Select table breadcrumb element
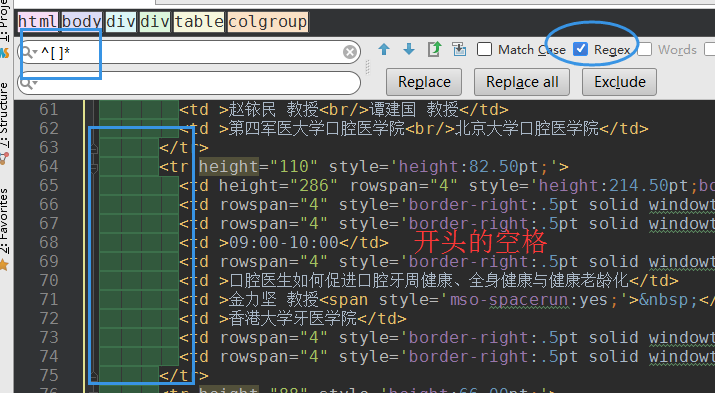This screenshot has height=393, width=715. (x=199, y=21)
